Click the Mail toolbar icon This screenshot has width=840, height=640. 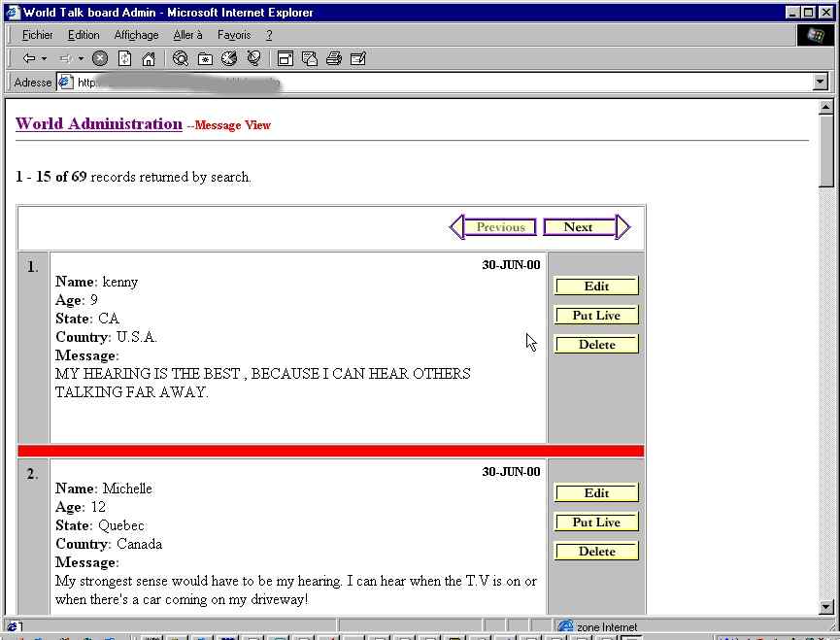(310, 58)
